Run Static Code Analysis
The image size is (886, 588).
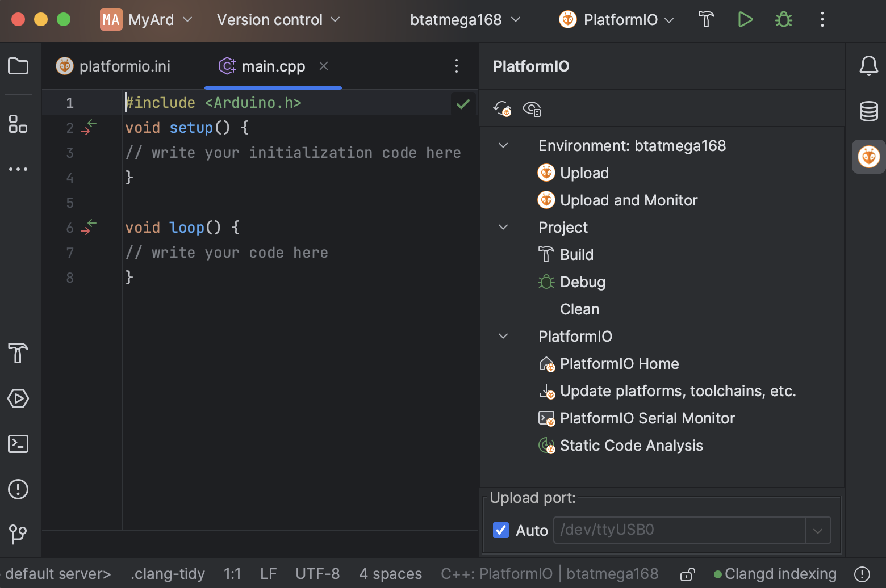(620, 445)
